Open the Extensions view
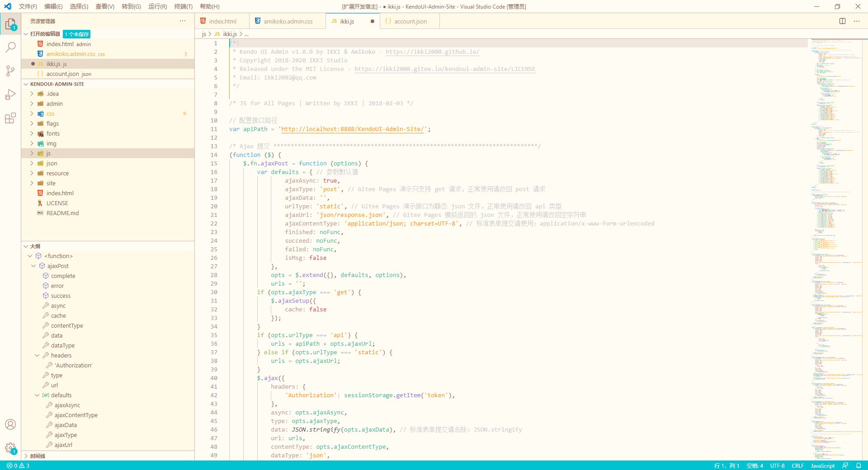Viewport: 868px width, 470px height. [x=10, y=118]
